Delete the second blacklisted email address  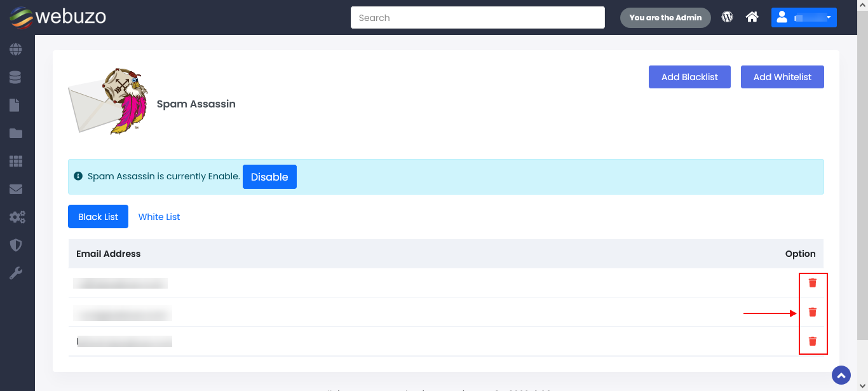tap(812, 312)
